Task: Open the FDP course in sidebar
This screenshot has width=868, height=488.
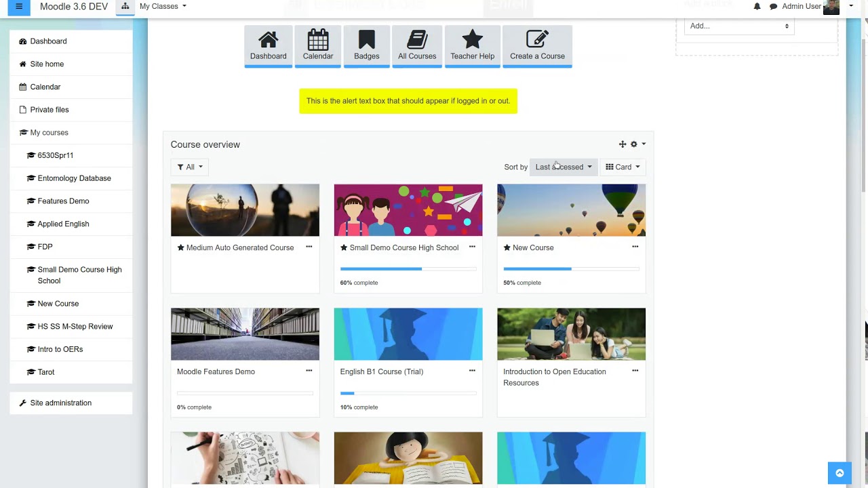Action: [71, 247]
